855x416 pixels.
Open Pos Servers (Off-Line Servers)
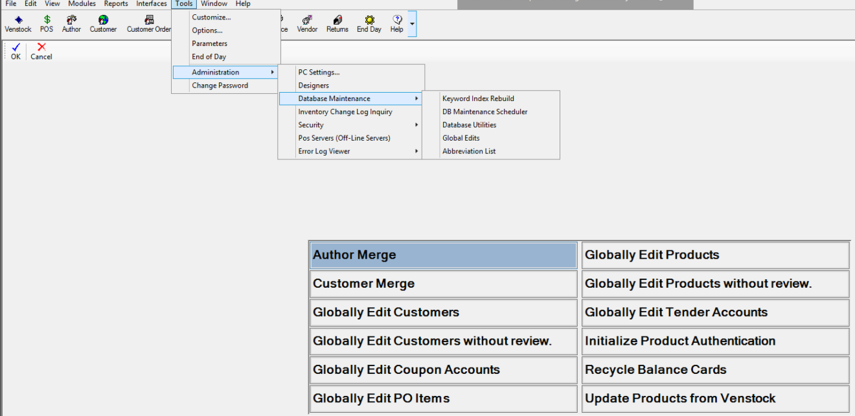pyautogui.click(x=351, y=138)
